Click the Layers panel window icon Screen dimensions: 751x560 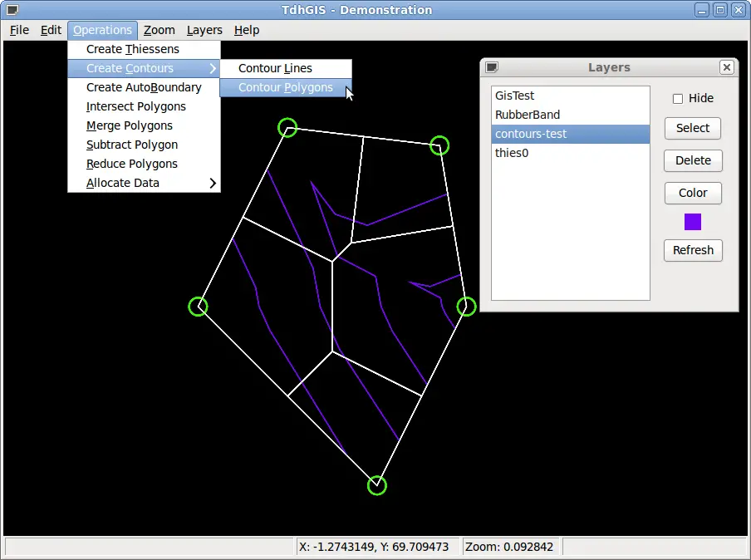click(x=492, y=67)
